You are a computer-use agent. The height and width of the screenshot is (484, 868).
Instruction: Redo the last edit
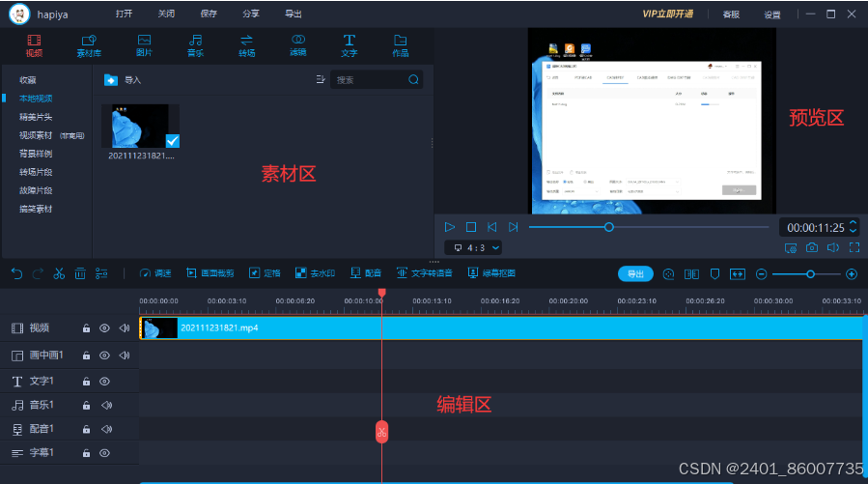click(38, 273)
